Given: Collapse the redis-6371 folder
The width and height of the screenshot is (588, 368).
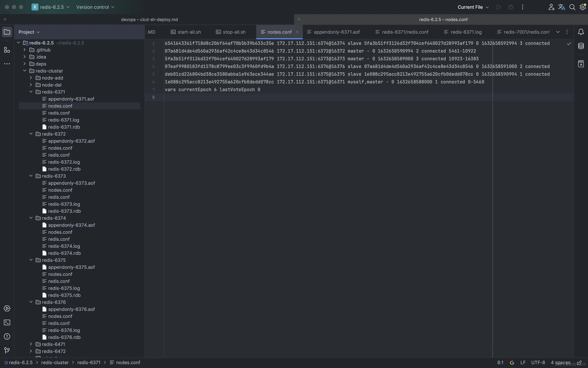Looking at the screenshot, I should click(31, 92).
